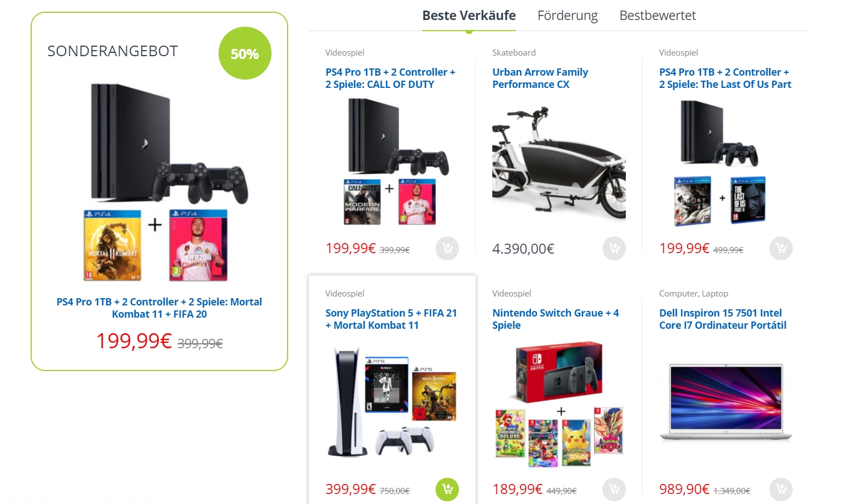
Task: Click the Dell laptop product image
Action: pos(725,402)
